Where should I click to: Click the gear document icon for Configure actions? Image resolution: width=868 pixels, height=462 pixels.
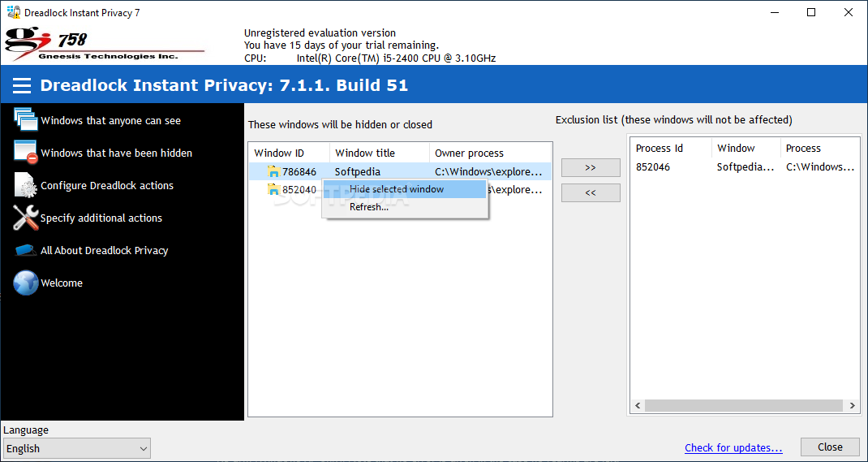25,185
